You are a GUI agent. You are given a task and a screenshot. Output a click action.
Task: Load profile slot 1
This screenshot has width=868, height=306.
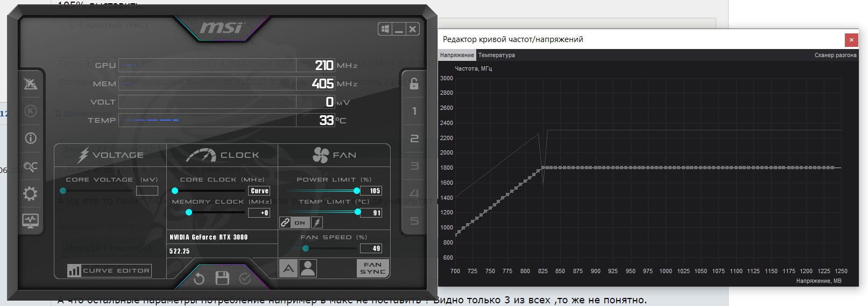tap(414, 111)
